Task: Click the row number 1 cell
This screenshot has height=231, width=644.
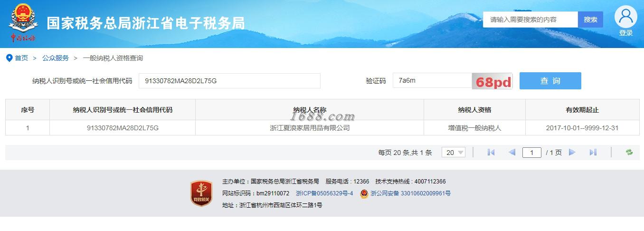Action: [x=28, y=128]
